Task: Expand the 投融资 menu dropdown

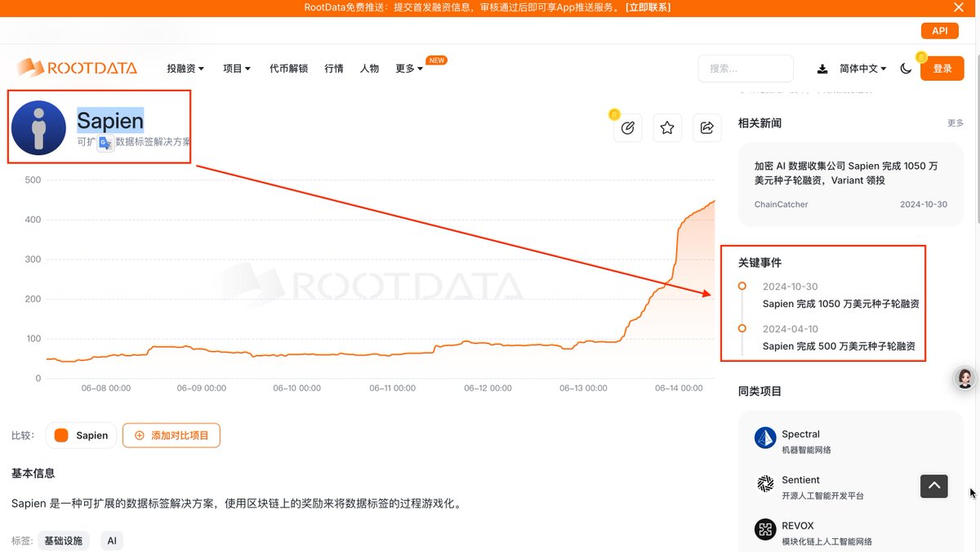Action: (185, 69)
